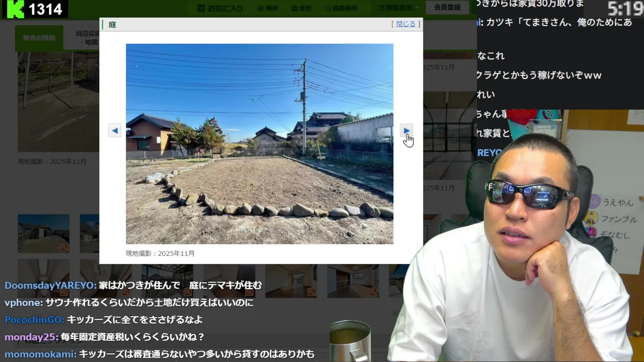
Task: Open 検索条件 search conditions in the navigation
Action: pos(341,8)
